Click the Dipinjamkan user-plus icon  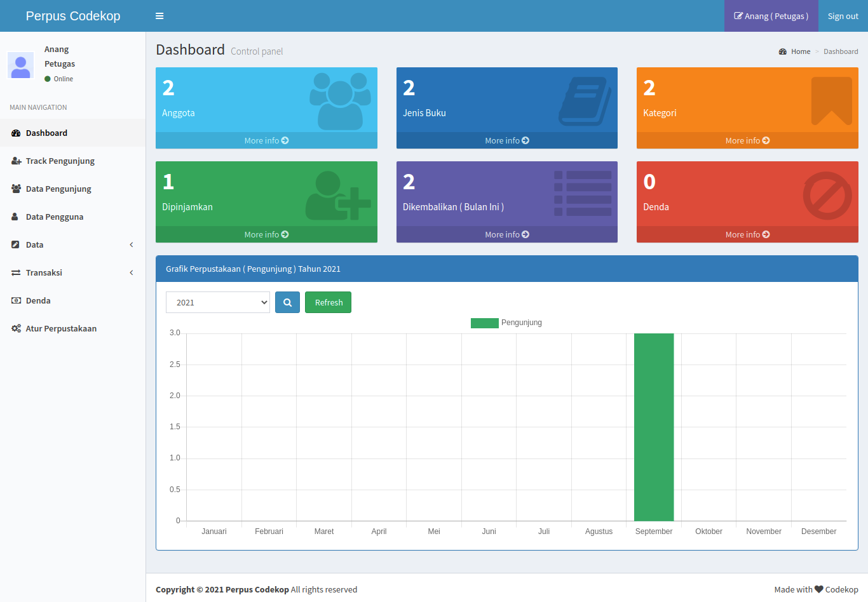338,196
